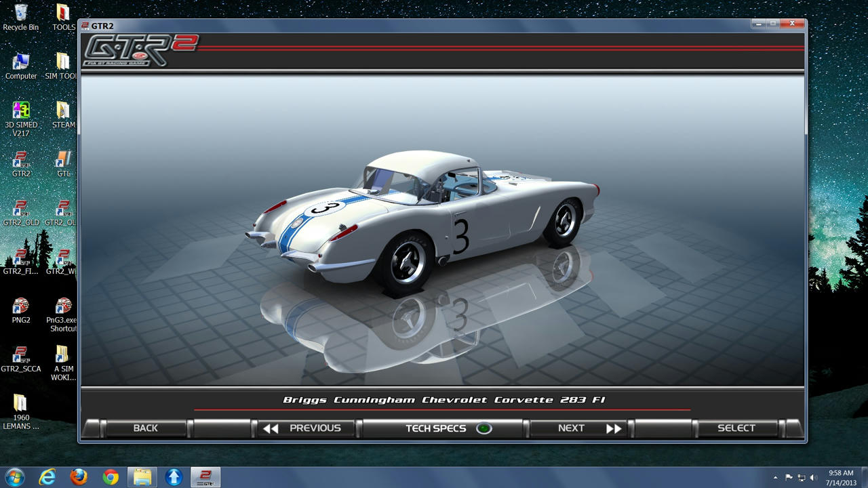The height and width of the screenshot is (488, 868).
Task: Open the Windows Start menu
Action: [x=14, y=476]
